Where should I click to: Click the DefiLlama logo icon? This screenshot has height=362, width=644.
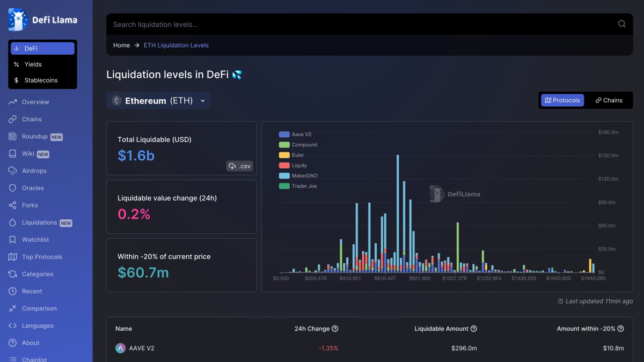(x=18, y=20)
